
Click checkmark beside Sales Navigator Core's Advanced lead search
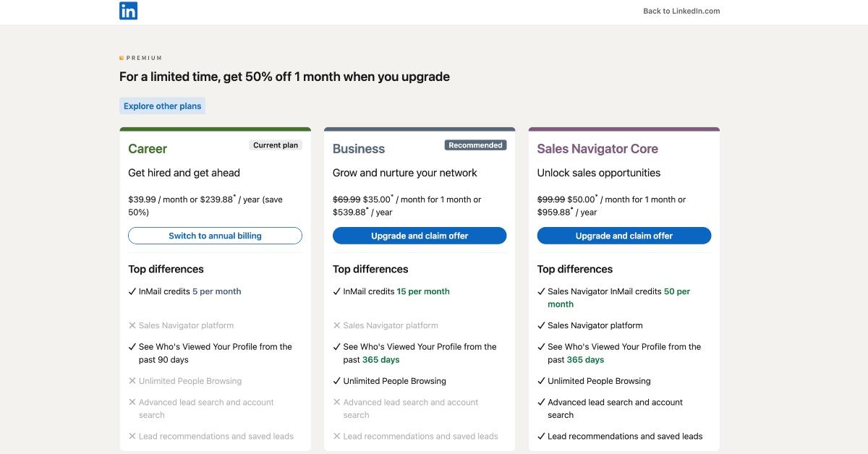[541, 402]
